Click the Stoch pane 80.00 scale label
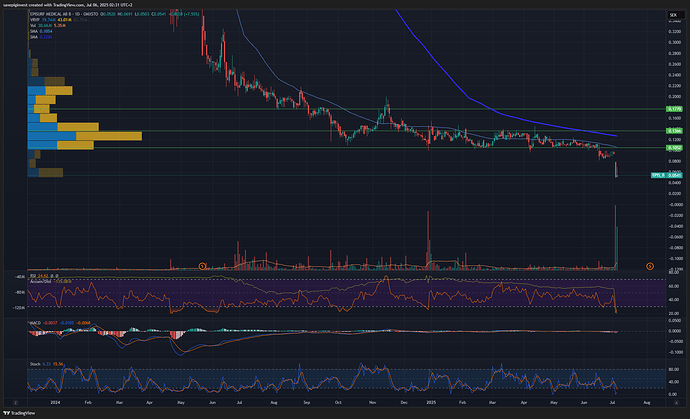 pyautogui.click(x=674, y=370)
